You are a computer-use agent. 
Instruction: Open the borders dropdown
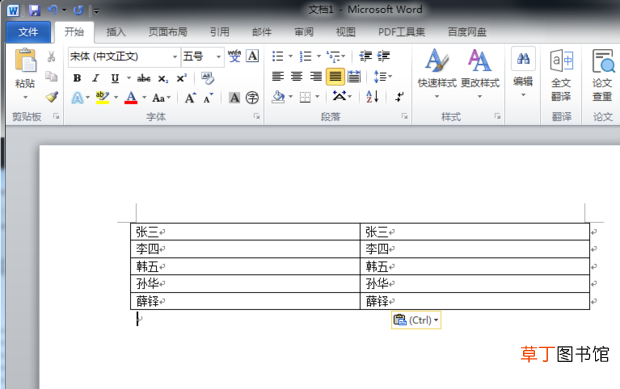[318, 97]
